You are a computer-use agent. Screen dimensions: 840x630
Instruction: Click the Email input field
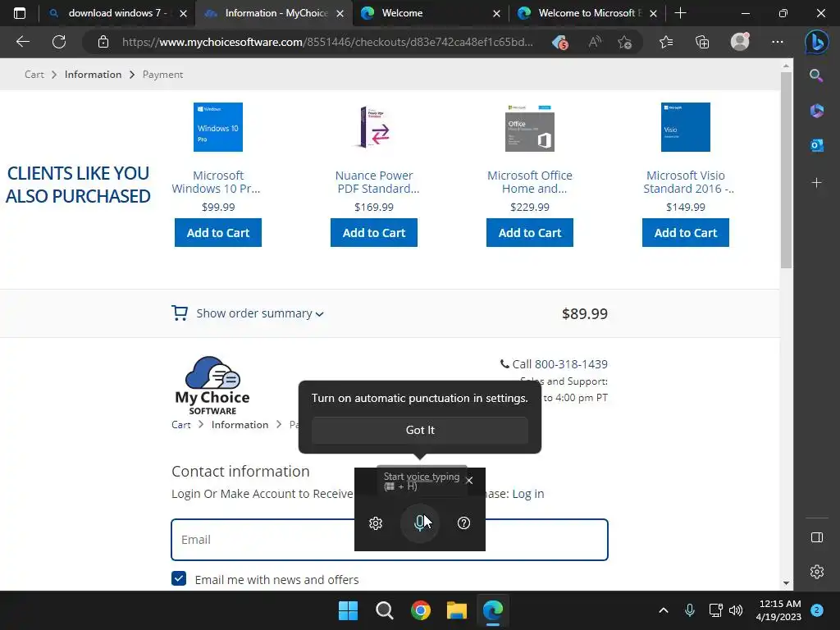(x=390, y=540)
